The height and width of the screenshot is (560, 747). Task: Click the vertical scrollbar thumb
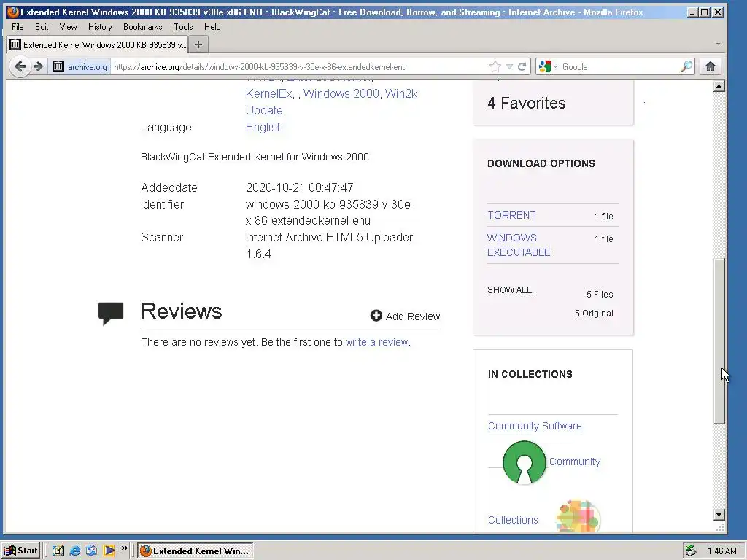(719, 341)
